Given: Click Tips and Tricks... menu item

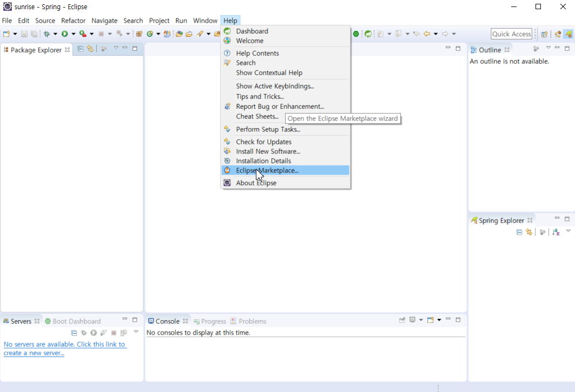Looking at the screenshot, I should tap(285, 96).
